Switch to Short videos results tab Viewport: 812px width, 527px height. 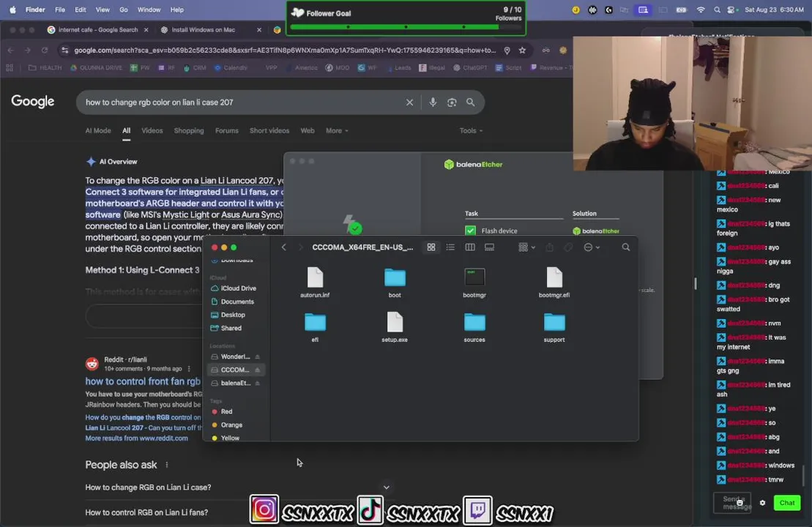point(269,131)
